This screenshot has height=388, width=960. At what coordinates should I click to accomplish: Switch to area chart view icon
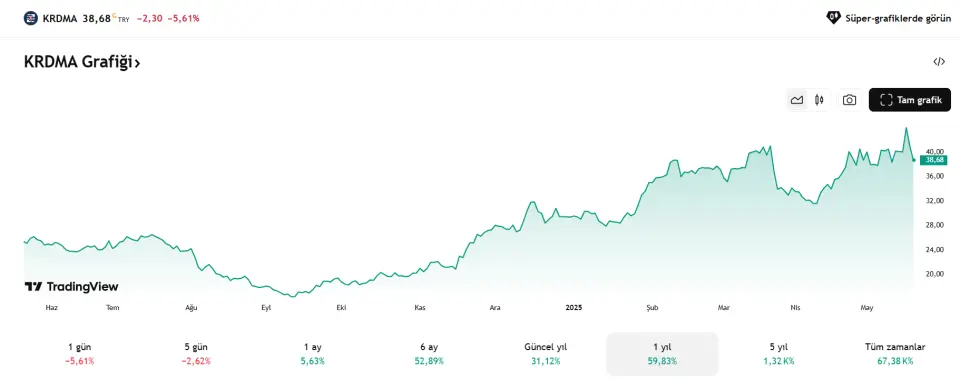797,100
